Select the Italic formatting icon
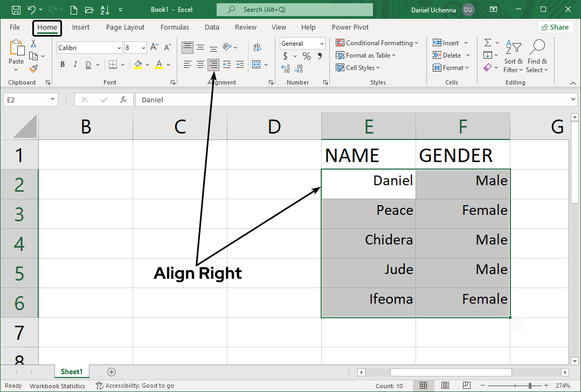The width and height of the screenshot is (581, 392). click(x=75, y=64)
